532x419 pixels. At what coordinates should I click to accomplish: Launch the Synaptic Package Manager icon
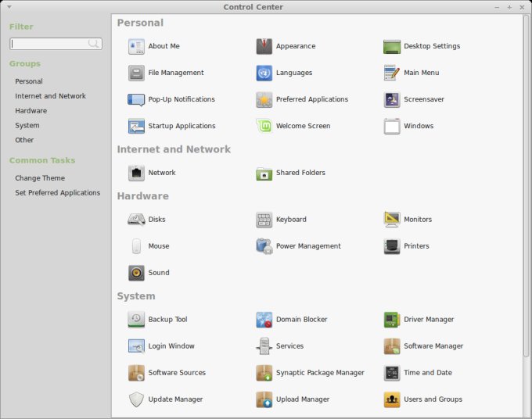264,373
